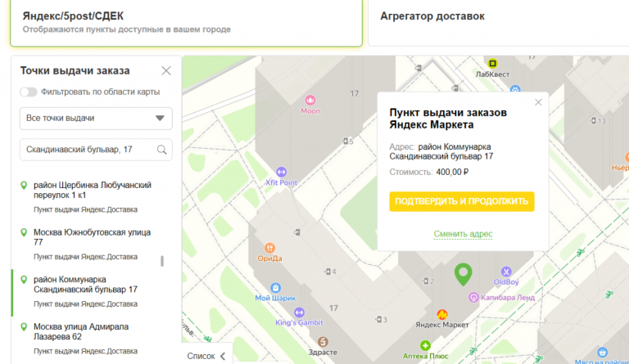Click the Moon place icon on map
The image size is (629, 364).
(x=310, y=100)
